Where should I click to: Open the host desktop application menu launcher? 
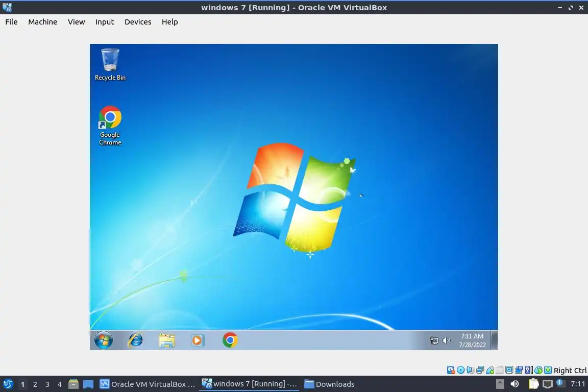pyautogui.click(x=8, y=384)
